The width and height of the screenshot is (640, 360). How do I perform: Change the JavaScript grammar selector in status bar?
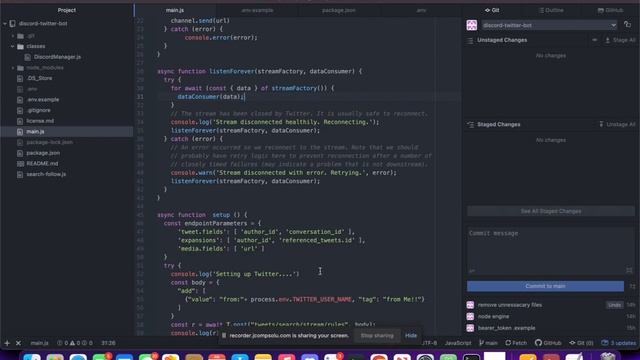[x=458, y=343]
